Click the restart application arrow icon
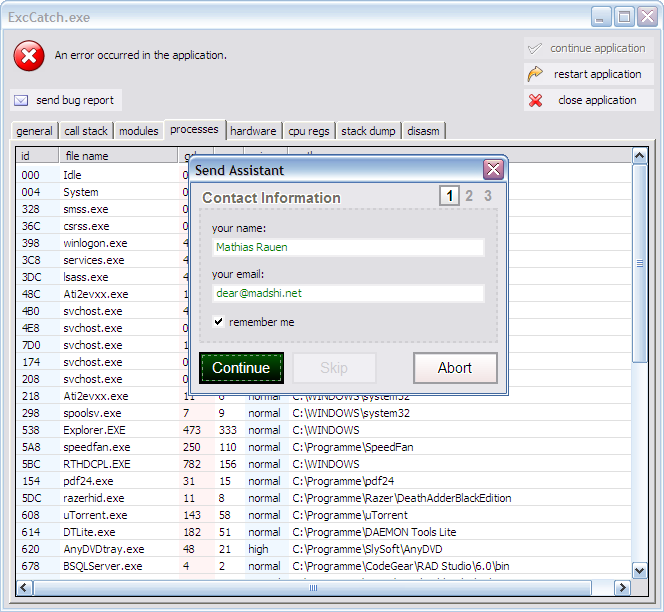The width and height of the screenshot is (664, 612). [x=536, y=74]
